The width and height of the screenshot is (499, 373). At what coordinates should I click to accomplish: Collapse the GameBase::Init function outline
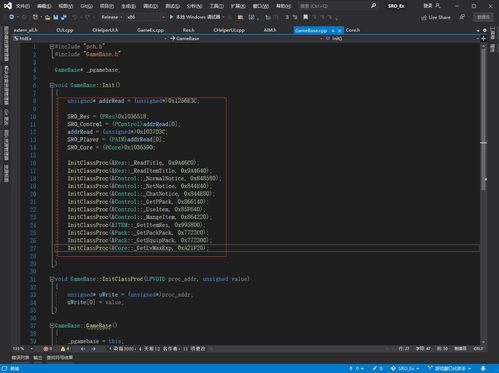pyautogui.click(x=52, y=85)
